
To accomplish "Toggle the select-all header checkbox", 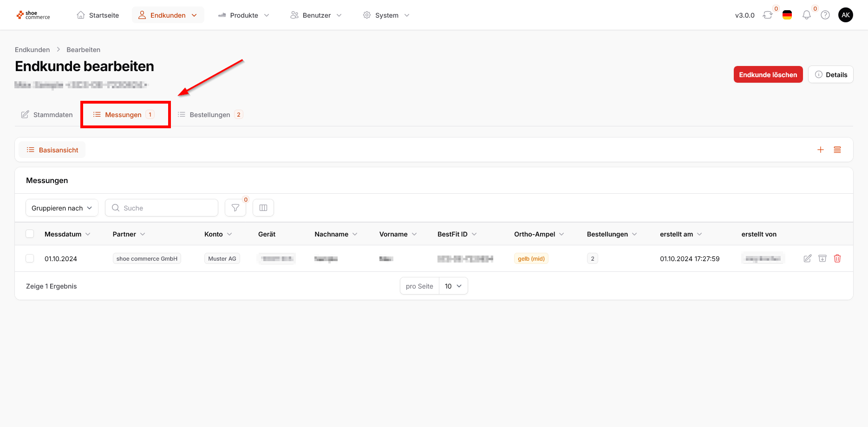I will tap(30, 234).
